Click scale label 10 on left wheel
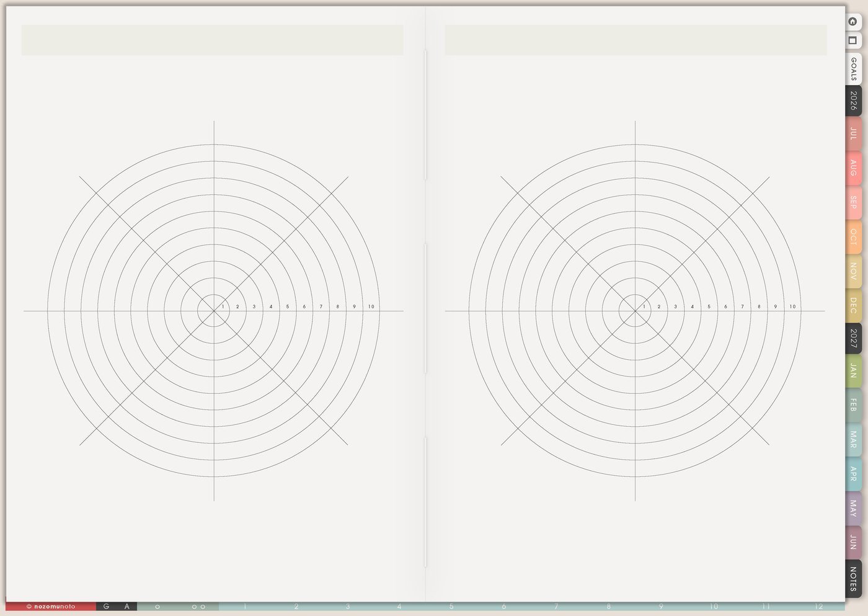Screen dimensions: 868x616 coord(371,306)
